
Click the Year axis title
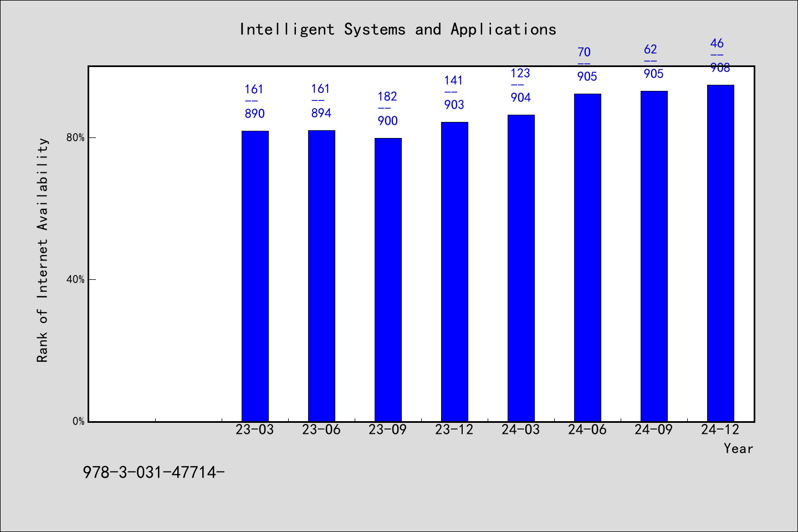738,448
